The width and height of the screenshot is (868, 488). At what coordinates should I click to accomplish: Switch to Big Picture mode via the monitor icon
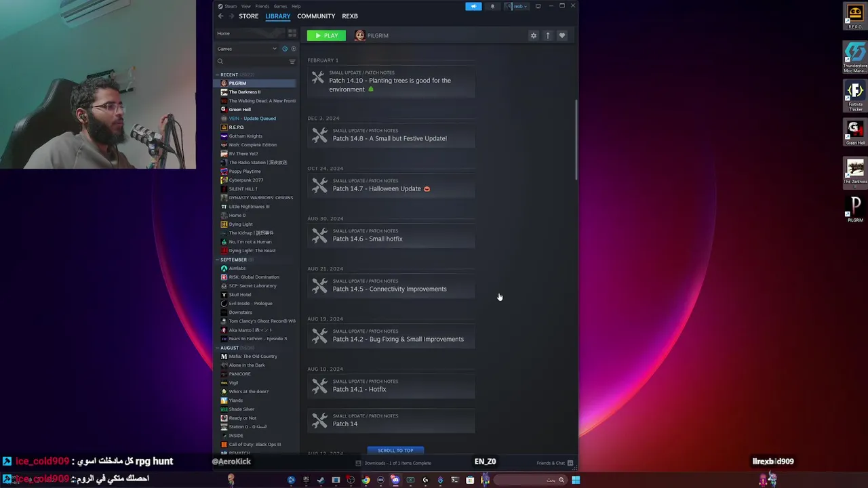point(538,6)
